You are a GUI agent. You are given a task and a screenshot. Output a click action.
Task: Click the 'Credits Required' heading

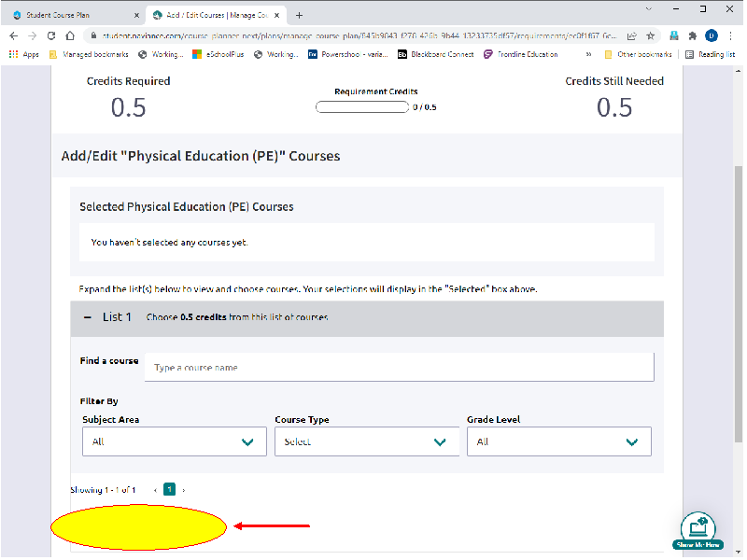[128, 81]
